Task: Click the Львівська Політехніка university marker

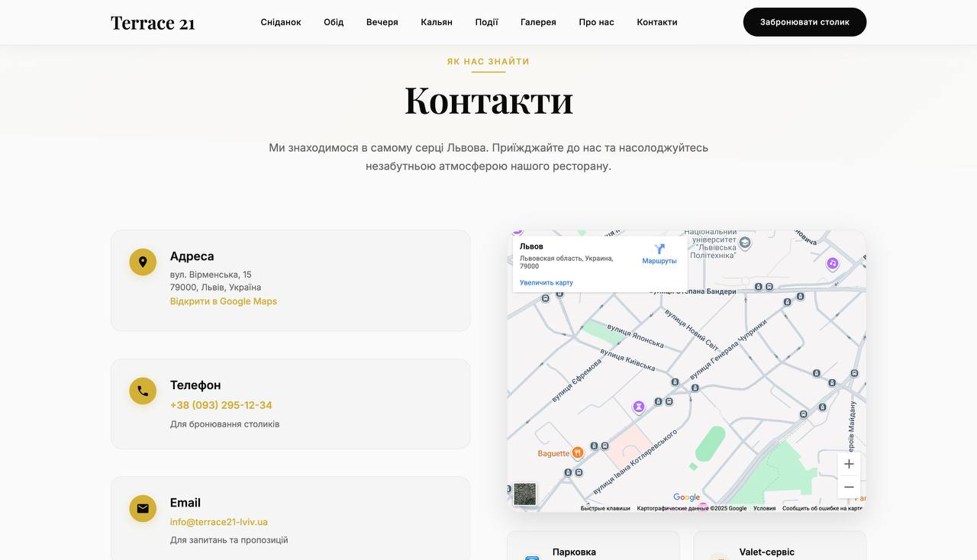Action: pos(745,243)
